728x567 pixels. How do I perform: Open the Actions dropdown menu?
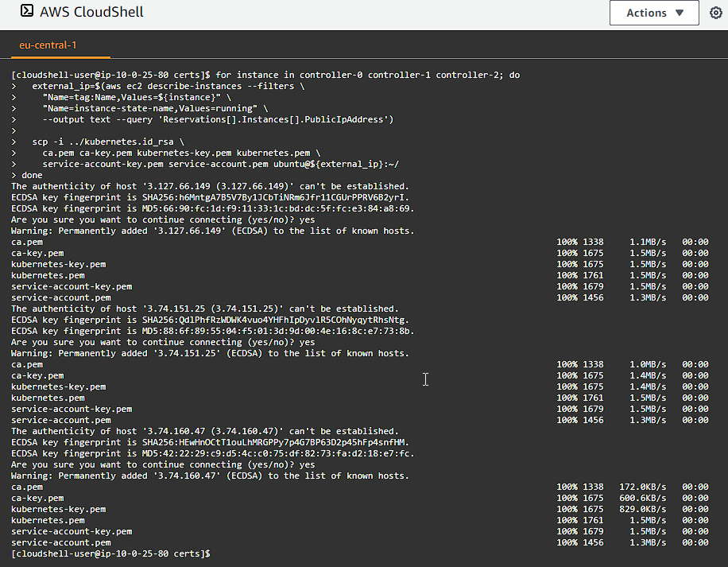point(653,13)
